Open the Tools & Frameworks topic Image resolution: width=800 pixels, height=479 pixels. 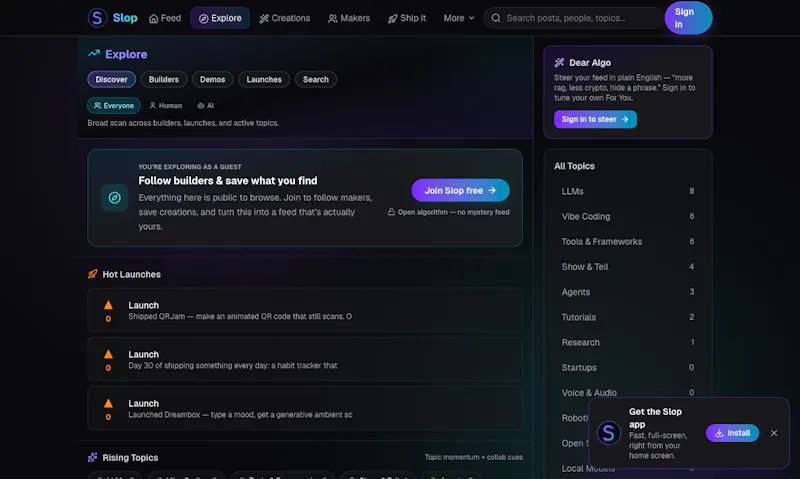click(x=628, y=242)
